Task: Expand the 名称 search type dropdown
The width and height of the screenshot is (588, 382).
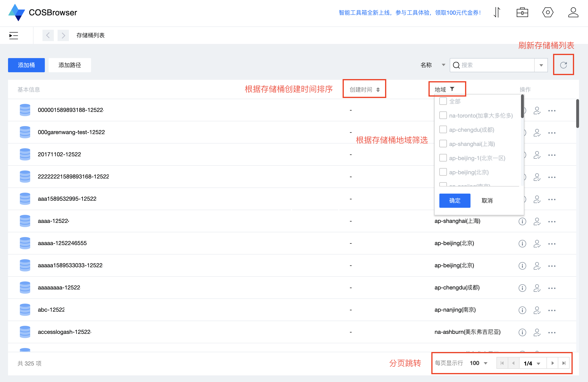Action: coord(433,65)
